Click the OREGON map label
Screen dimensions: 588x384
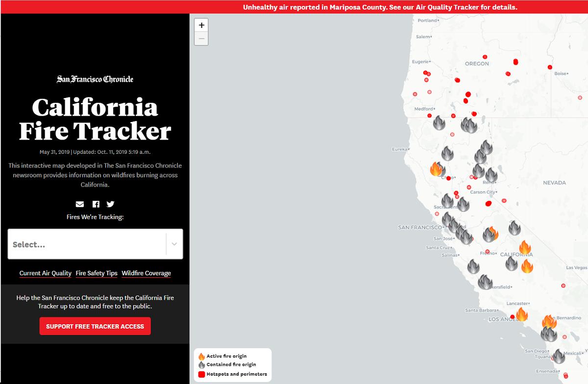(477, 64)
